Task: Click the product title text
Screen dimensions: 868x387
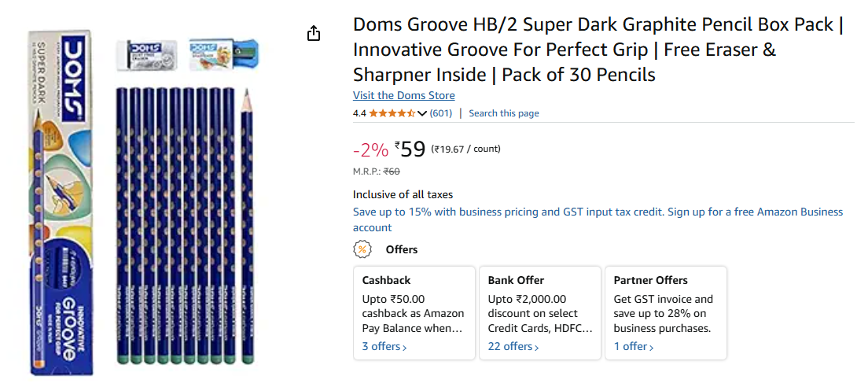Action: [x=598, y=50]
